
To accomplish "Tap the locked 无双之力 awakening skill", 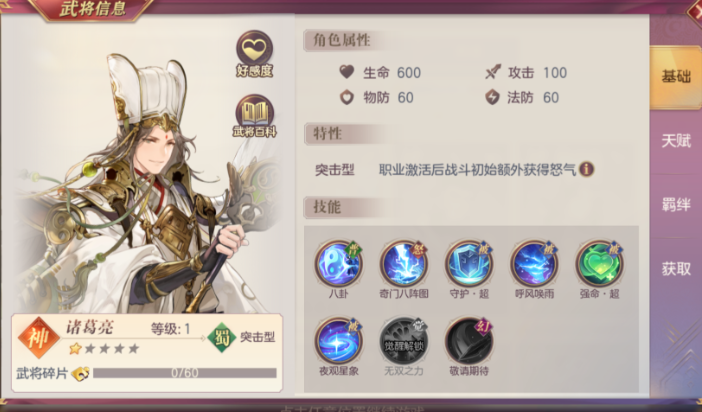I will click(404, 341).
